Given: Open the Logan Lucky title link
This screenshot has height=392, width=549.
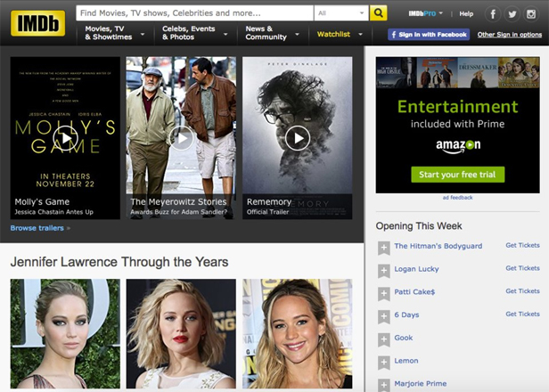Looking at the screenshot, I should (416, 269).
